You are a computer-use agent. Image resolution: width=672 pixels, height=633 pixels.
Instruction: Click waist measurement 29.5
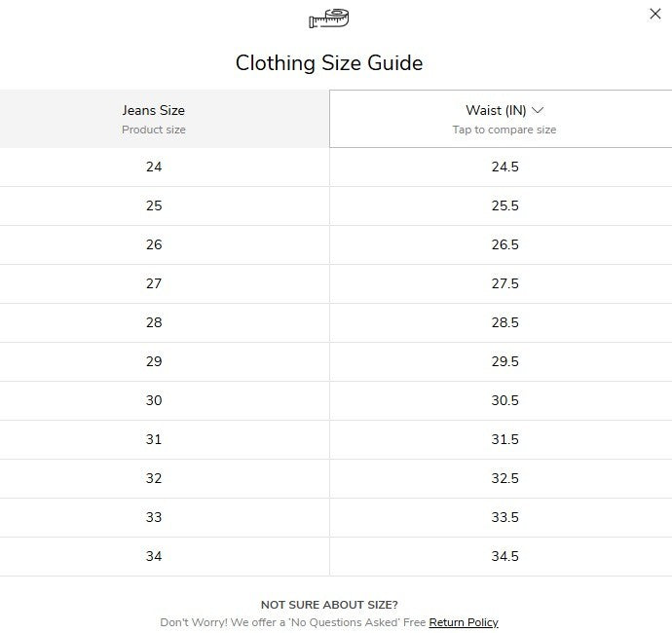[504, 361]
